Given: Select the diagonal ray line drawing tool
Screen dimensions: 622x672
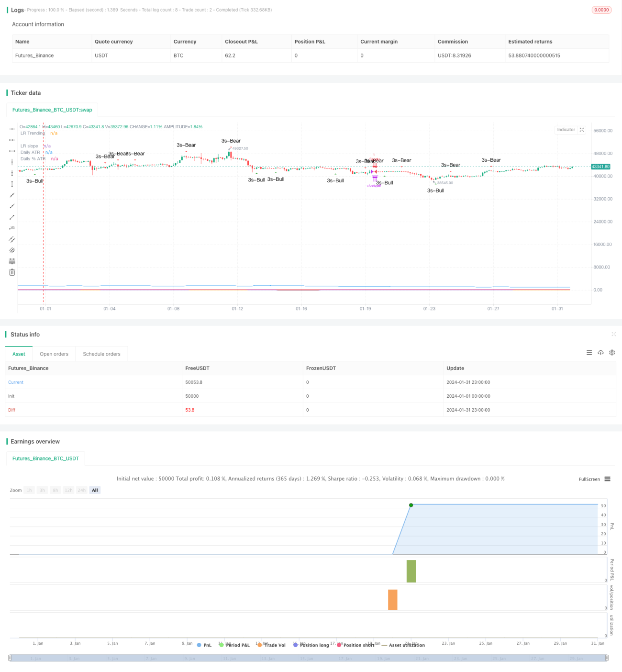Looking at the screenshot, I should 12,206.
